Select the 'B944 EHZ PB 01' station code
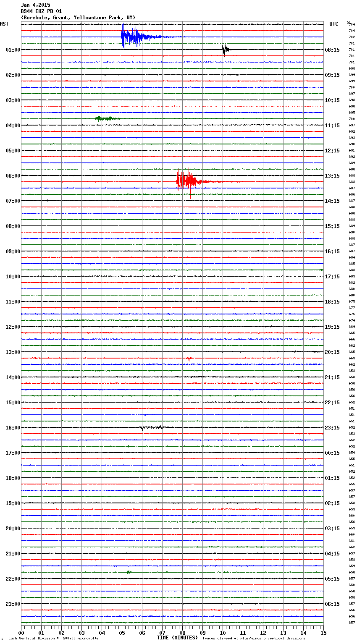 pos(41,11)
